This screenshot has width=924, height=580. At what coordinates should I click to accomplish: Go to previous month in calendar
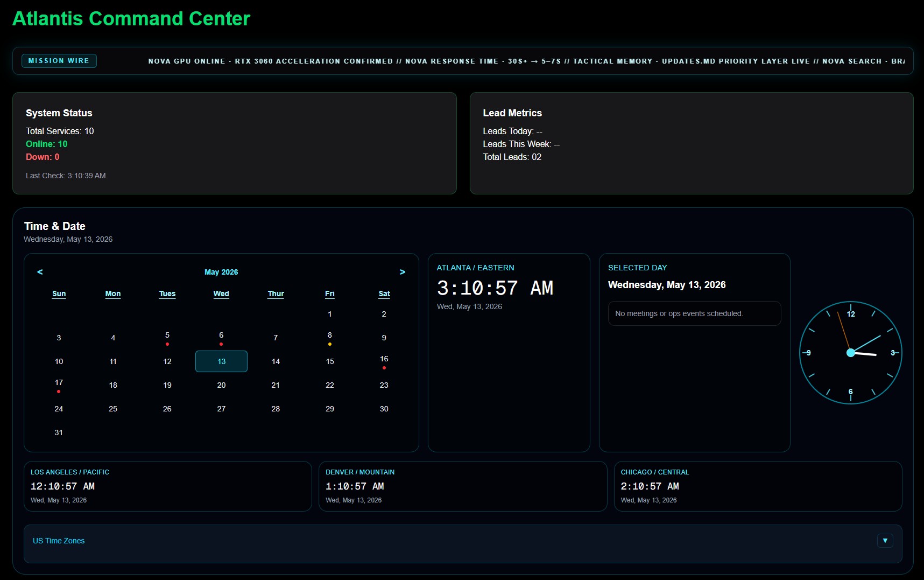point(40,272)
